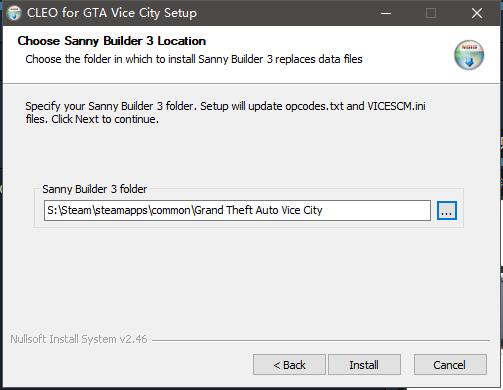Go back with the < Back button

pos(289,365)
